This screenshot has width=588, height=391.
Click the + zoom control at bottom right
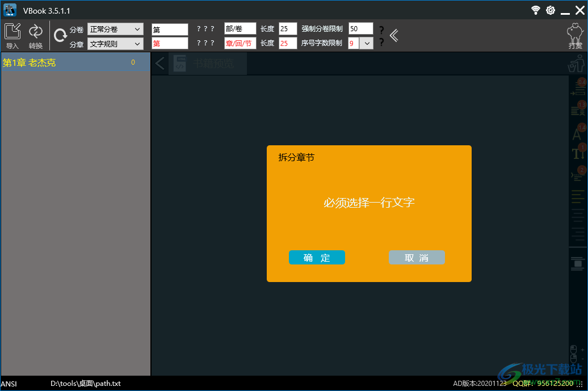coord(582,350)
